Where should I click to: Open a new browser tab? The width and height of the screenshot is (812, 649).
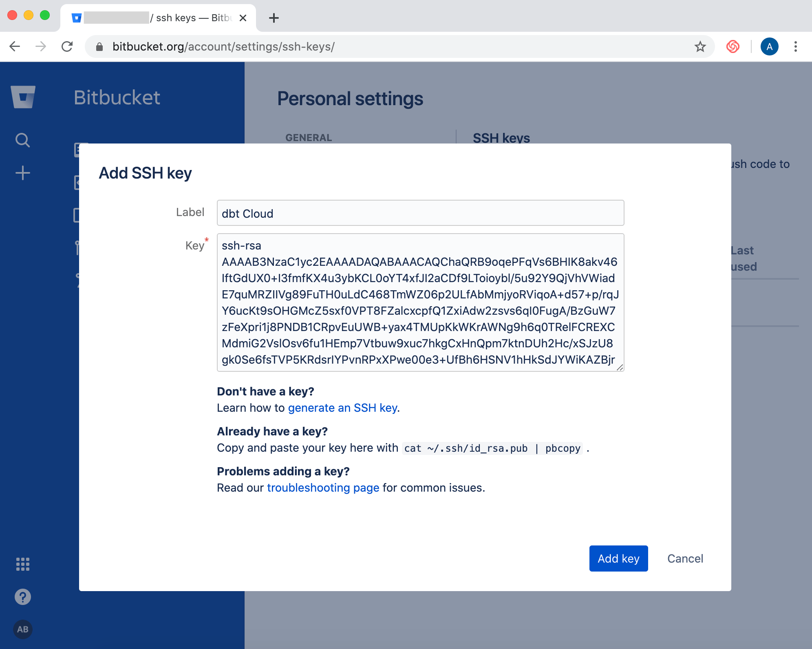click(x=274, y=18)
